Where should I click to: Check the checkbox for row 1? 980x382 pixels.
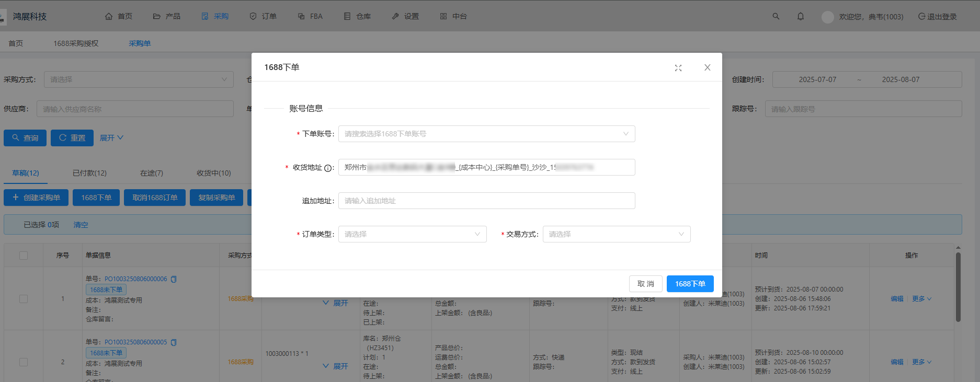coord(24,299)
